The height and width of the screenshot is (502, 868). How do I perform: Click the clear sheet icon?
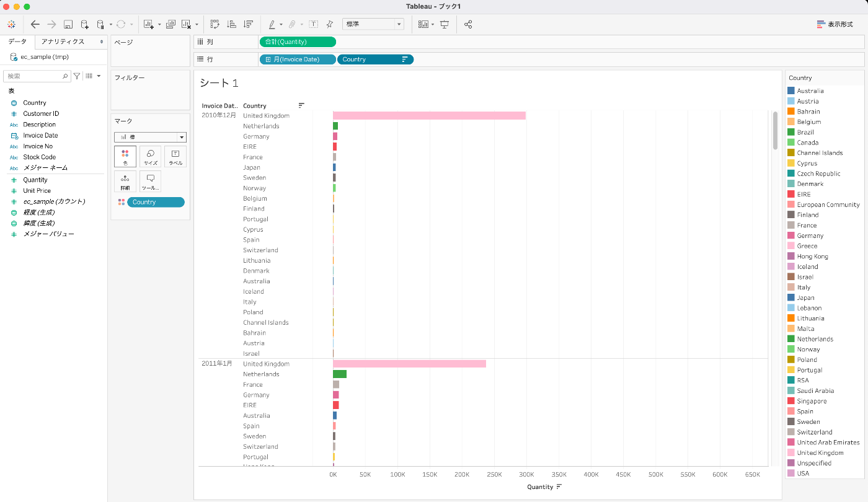[187, 24]
